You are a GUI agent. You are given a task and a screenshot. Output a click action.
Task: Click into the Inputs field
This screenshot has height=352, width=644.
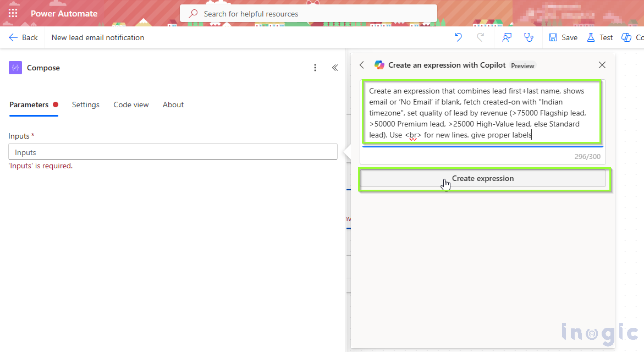click(173, 152)
